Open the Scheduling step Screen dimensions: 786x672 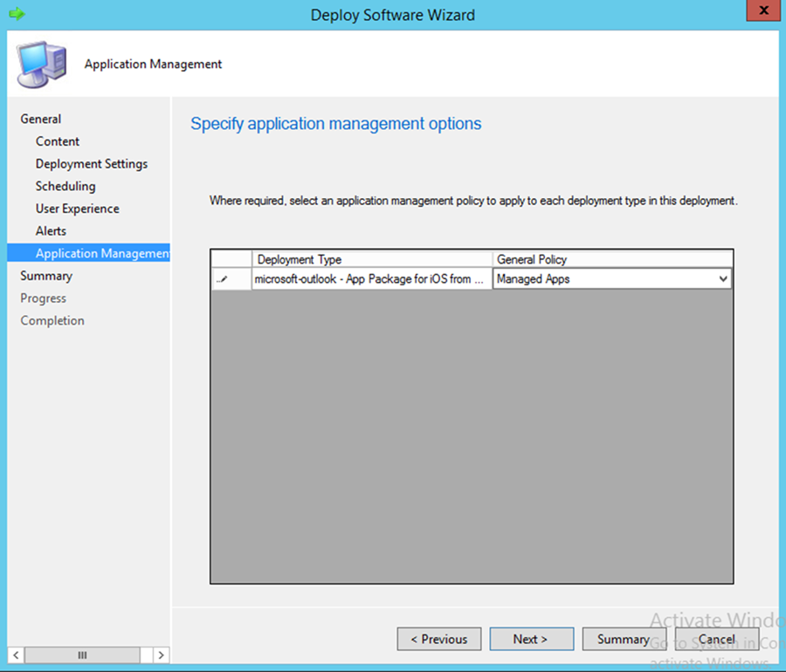click(65, 186)
